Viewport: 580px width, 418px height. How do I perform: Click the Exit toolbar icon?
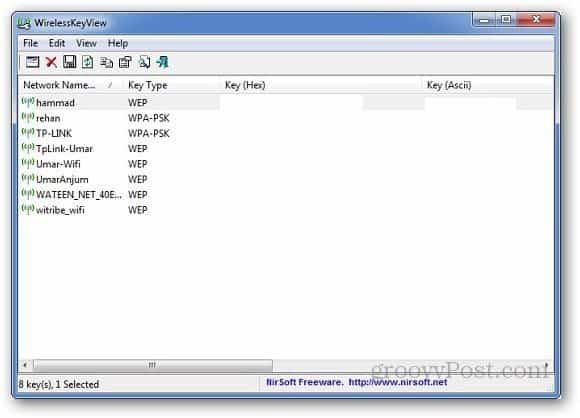pos(162,62)
